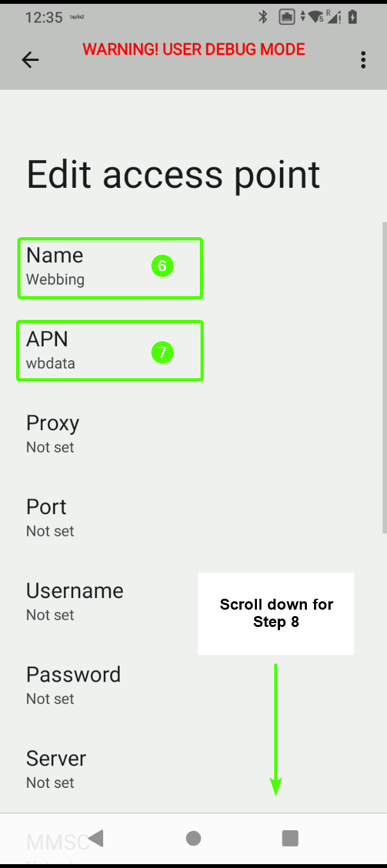The width and height of the screenshot is (387, 868).
Task: Tap the Bluetooth status bar icon
Action: point(263,17)
